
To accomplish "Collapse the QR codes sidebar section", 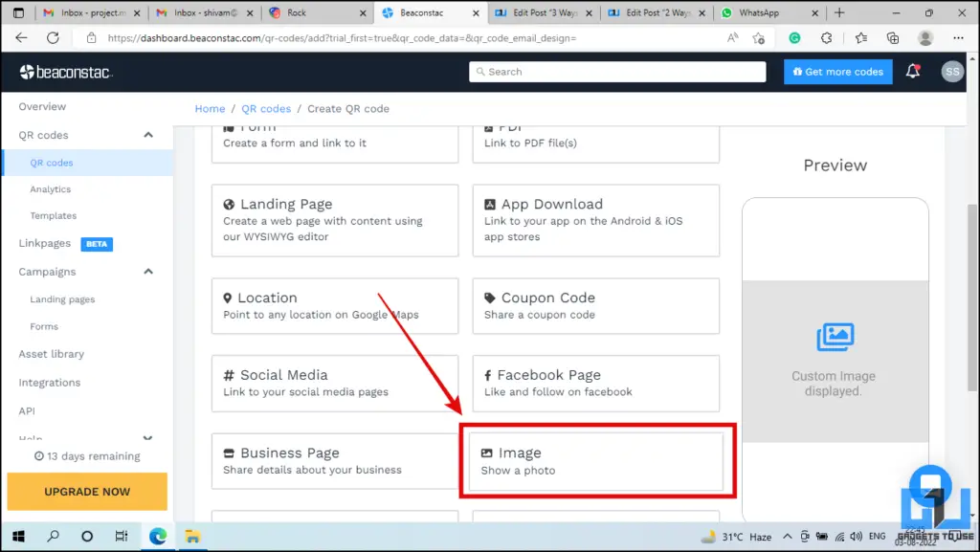I will (x=148, y=135).
